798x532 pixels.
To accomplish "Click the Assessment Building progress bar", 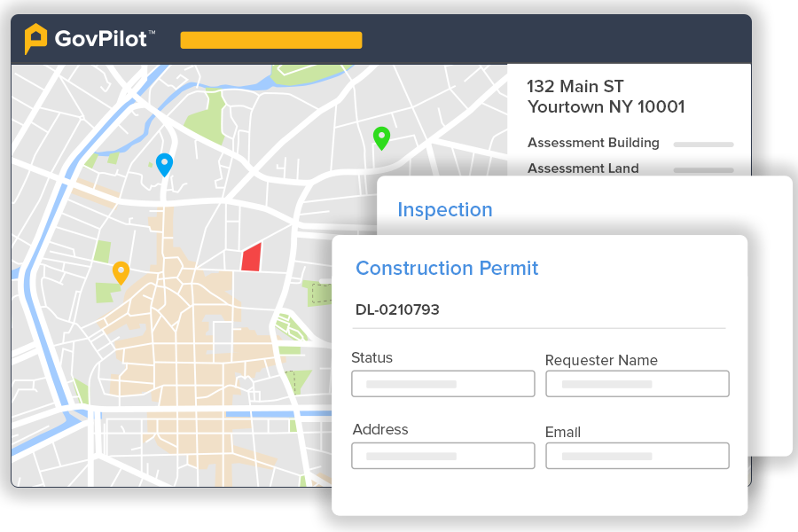I will (x=703, y=144).
